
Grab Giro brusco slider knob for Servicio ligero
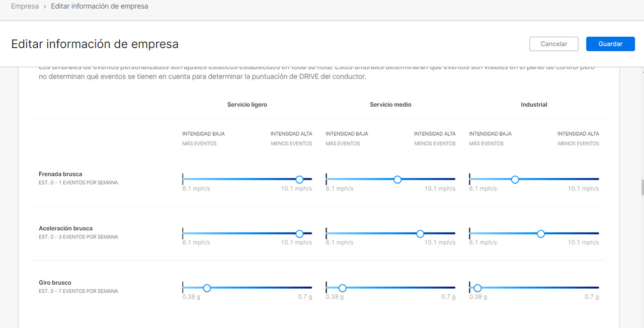pos(207,288)
